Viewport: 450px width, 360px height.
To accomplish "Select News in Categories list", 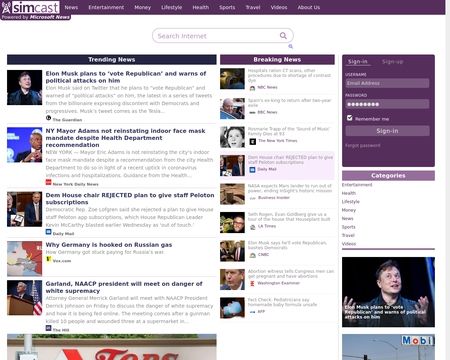I will coord(347,218).
